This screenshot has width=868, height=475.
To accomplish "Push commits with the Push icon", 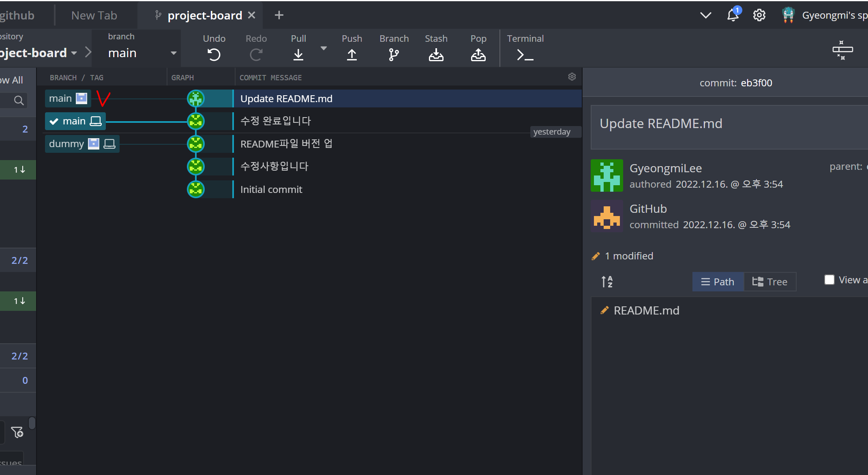I will pyautogui.click(x=351, y=54).
